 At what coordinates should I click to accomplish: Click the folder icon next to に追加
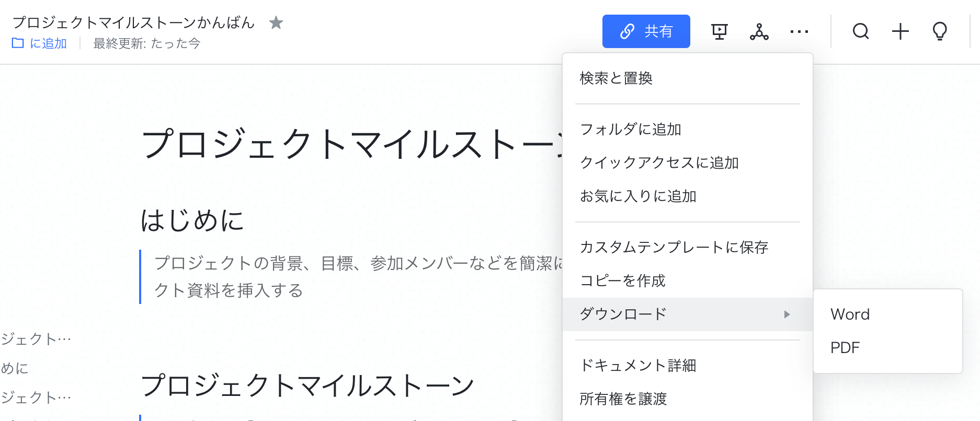coord(18,43)
